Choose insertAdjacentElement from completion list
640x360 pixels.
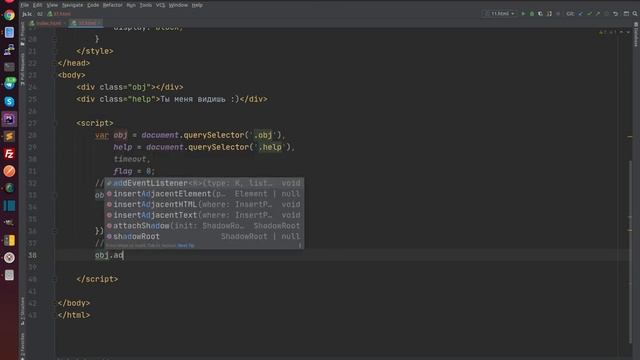204,194
